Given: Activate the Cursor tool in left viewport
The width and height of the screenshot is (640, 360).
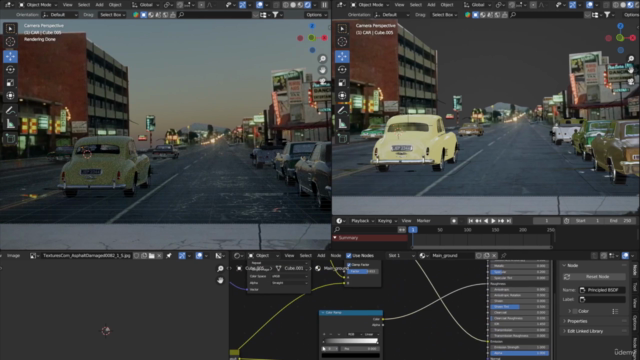Looking at the screenshot, I should pyautogui.click(x=10, y=42).
